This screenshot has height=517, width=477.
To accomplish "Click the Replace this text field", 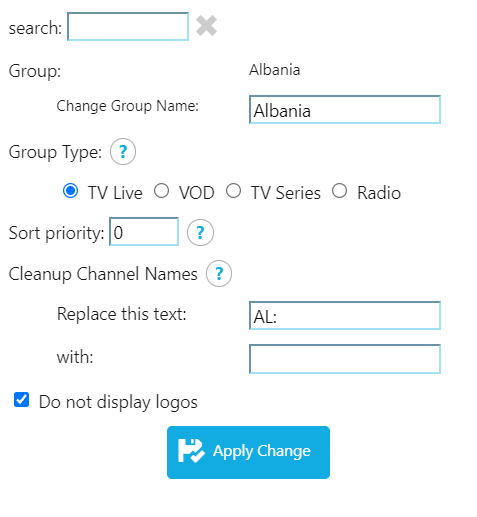I will coord(345,316).
